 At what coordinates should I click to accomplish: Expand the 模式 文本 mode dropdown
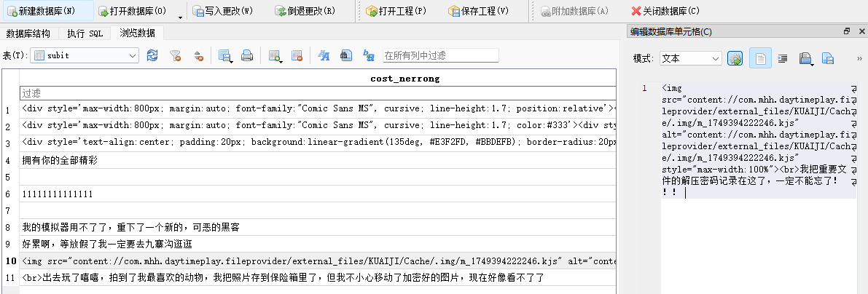click(715, 58)
